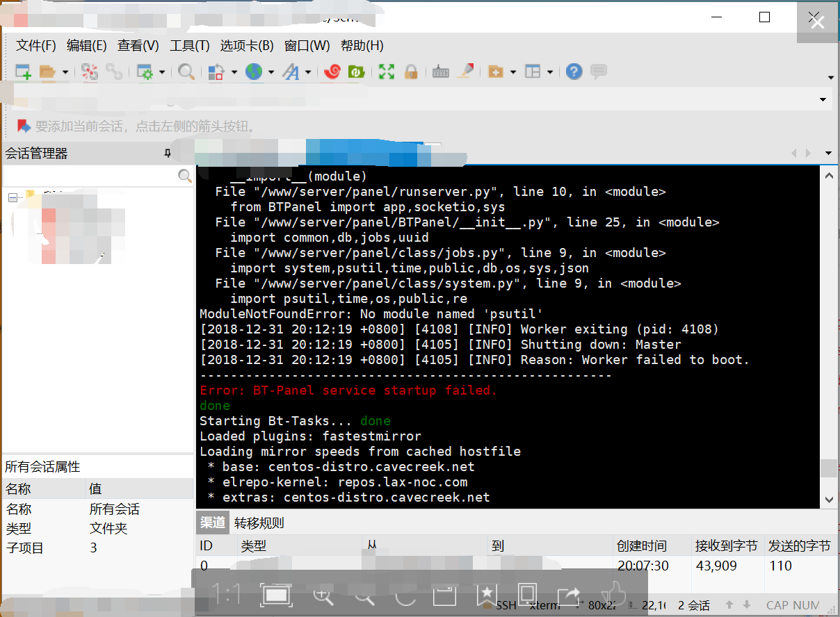The width and height of the screenshot is (840, 617).
Task: Click the highlighter pen icon
Action: (465, 71)
